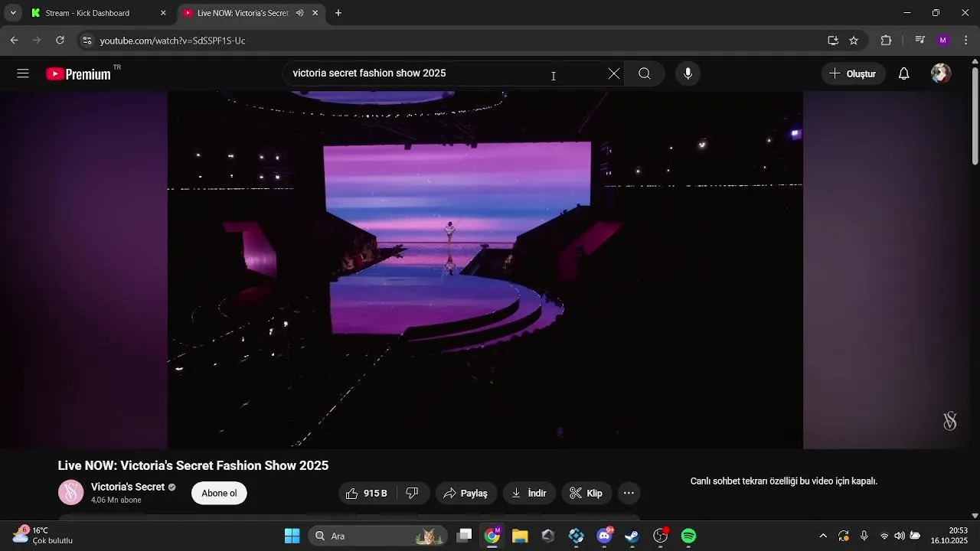
Task: Open Discord from the taskbar
Action: (x=604, y=536)
